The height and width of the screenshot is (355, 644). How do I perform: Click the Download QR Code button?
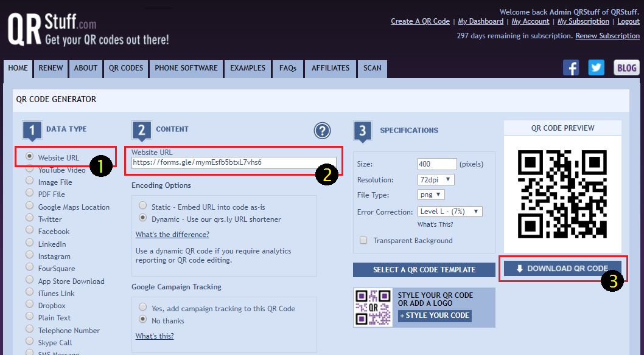point(562,269)
